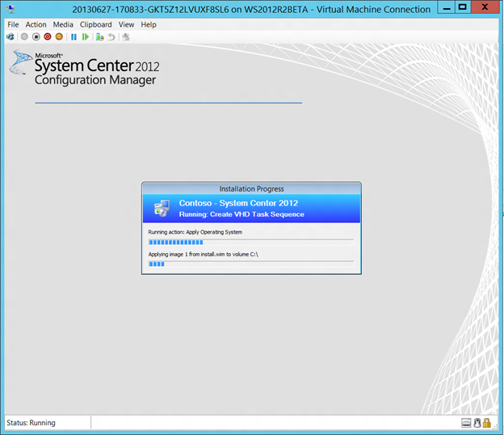The height and width of the screenshot is (435, 504).
Task: Turn off the VM with the black stop icon
Action: pyautogui.click(x=36, y=37)
